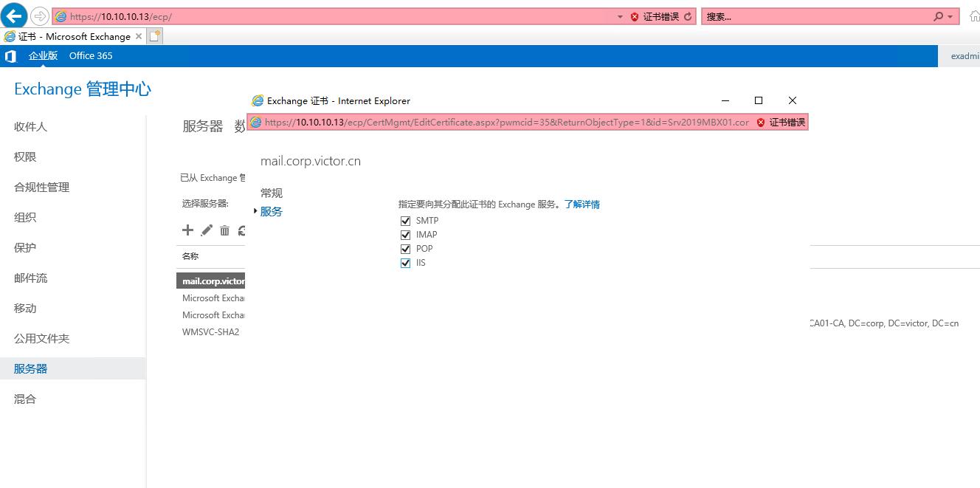
Task: Click the delete trash icon
Action: (x=224, y=230)
